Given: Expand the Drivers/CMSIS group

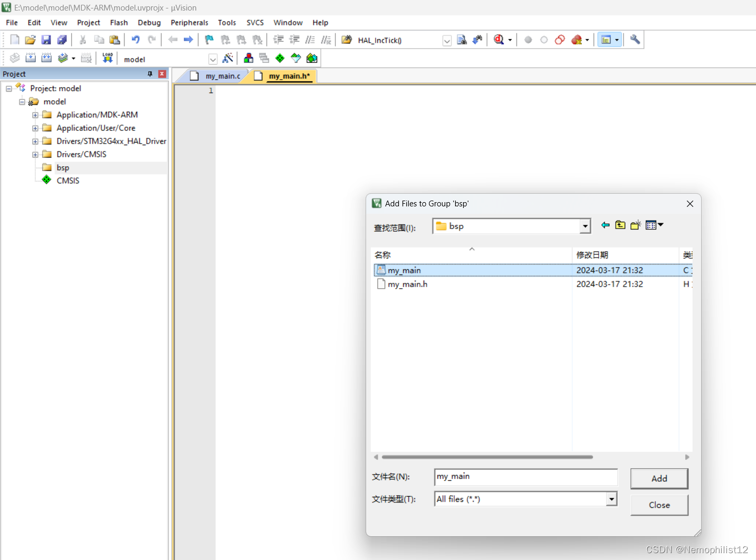Looking at the screenshot, I should [35, 155].
